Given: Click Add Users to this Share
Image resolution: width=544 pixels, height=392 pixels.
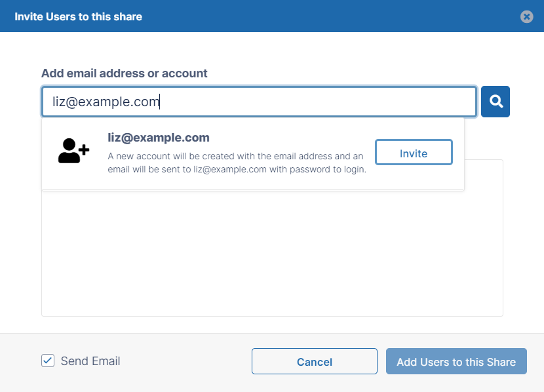Looking at the screenshot, I should (456, 361).
